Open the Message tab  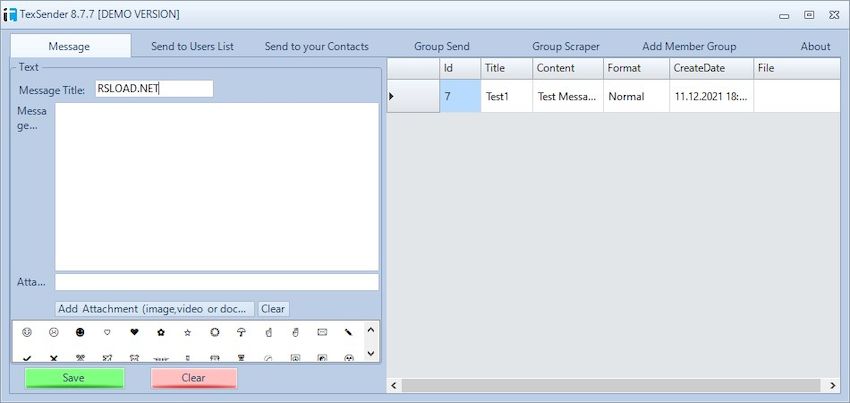(x=69, y=47)
